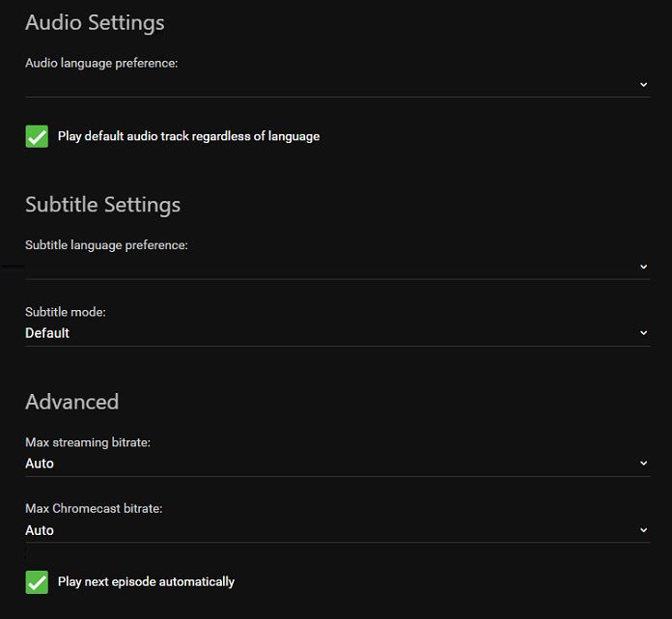Click the Max streaming bitrate chevron arrow
Screen dimensions: 672x619
[644, 464]
